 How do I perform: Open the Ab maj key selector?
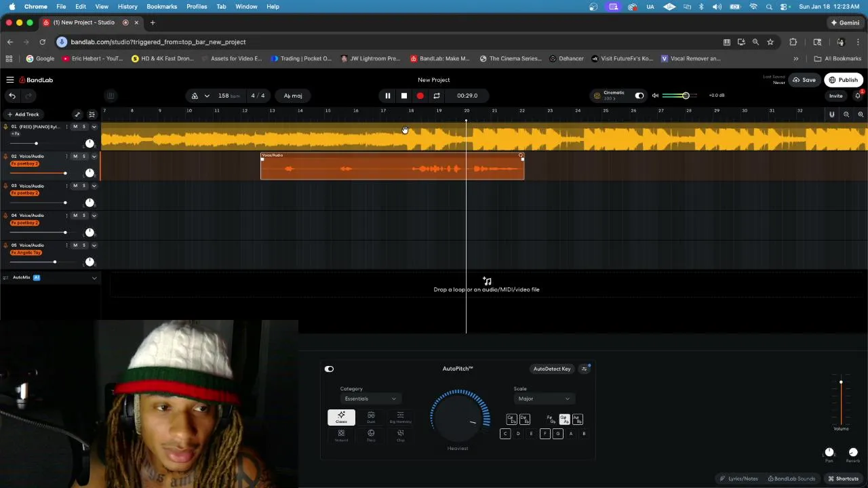(293, 96)
